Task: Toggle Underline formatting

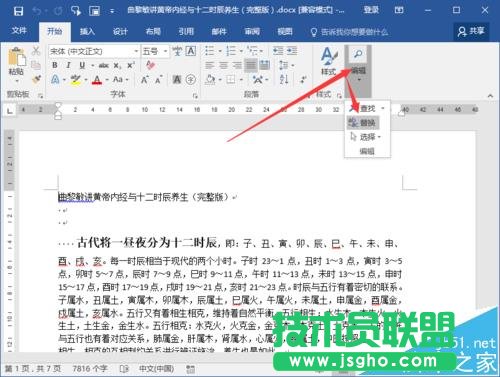Action: coord(82,65)
